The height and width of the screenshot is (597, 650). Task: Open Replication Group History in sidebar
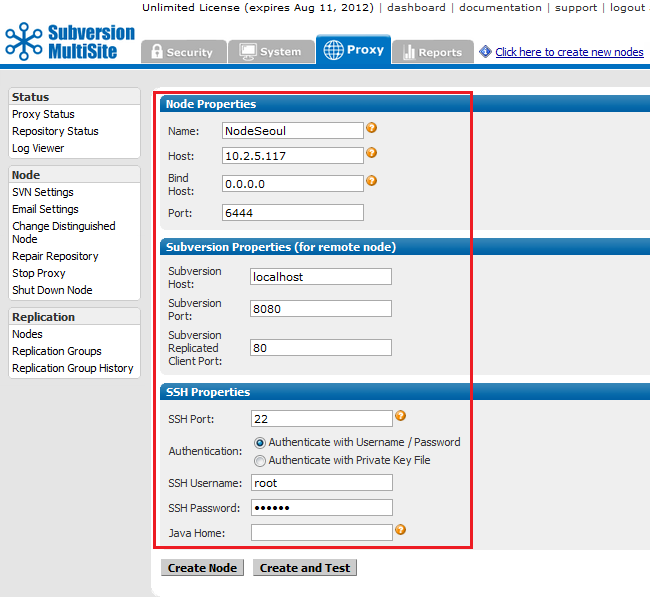tap(73, 368)
